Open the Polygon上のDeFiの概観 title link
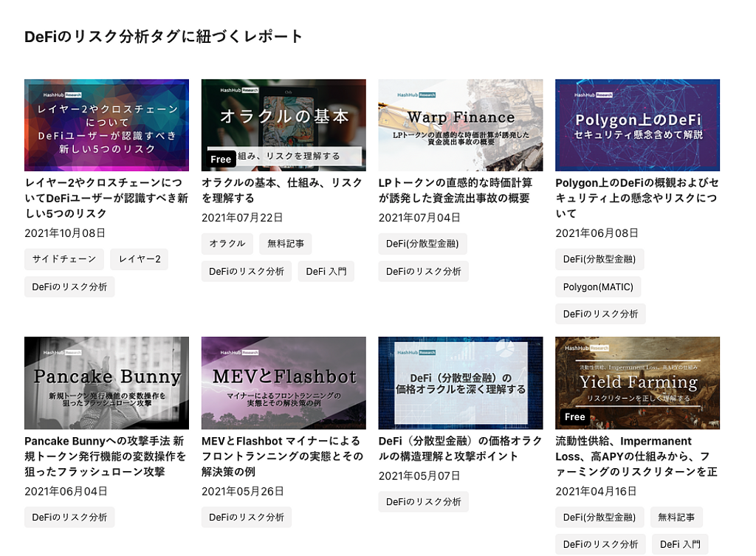Viewport: 756px width, 556px height. click(636, 197)
